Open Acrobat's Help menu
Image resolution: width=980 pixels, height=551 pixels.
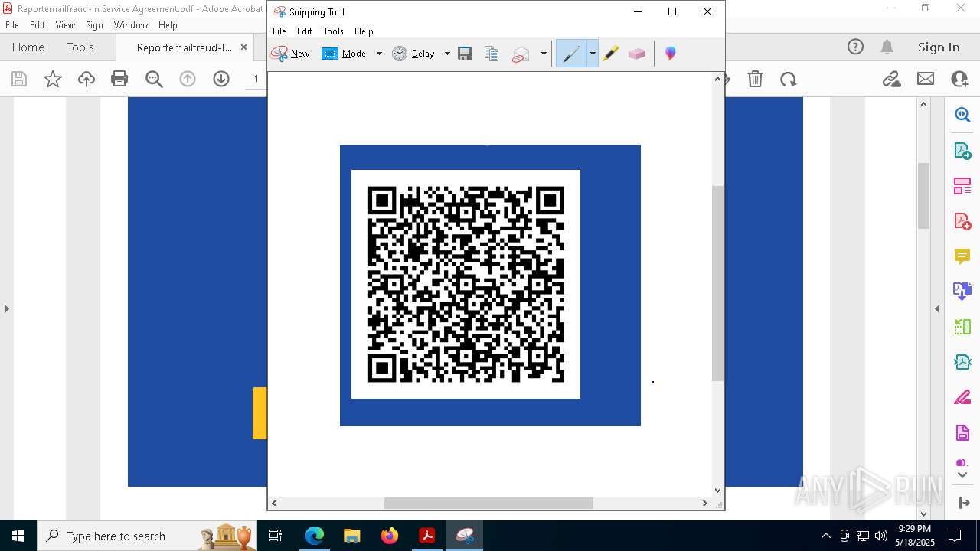click(168, 25)
